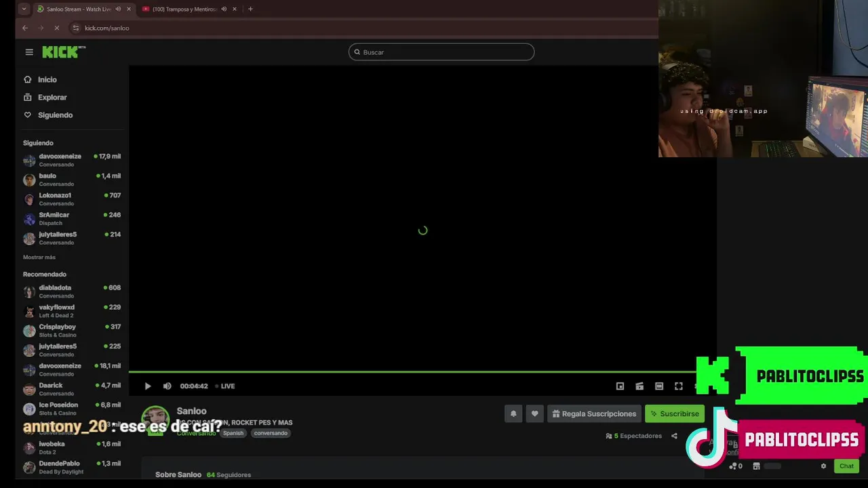This screenshot has height=488, width=868.
Task: Open Crisplayboy Slots & Casino channel
Action: point(72,331)
